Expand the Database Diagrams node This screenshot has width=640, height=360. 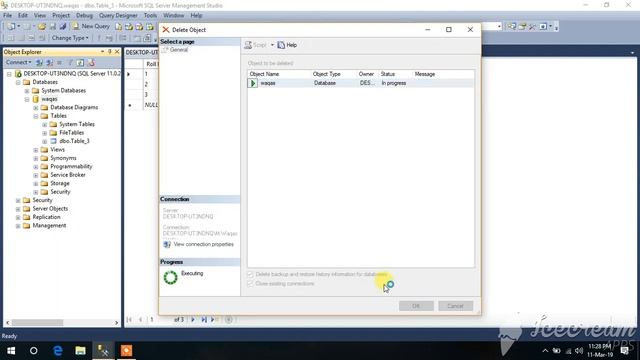pos(36,108)
